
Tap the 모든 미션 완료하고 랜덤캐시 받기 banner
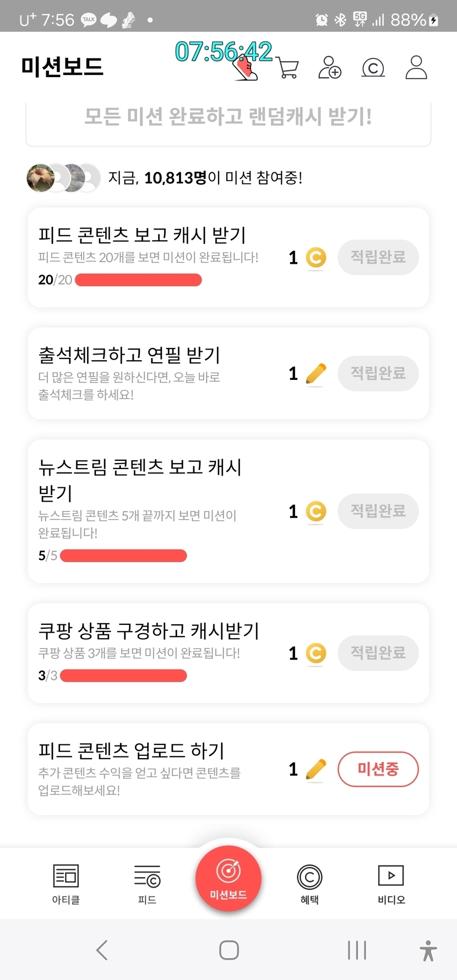tap(228, 117)
